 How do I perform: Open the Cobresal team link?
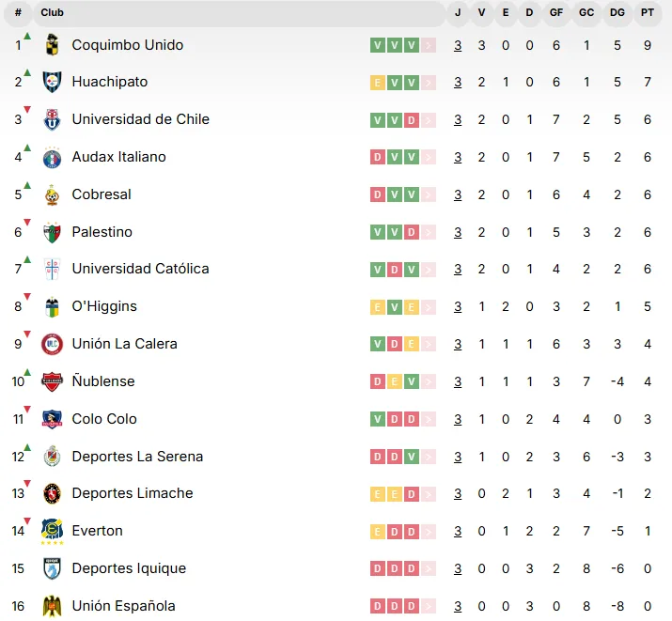pyautogui.click(x=102, y=194)
